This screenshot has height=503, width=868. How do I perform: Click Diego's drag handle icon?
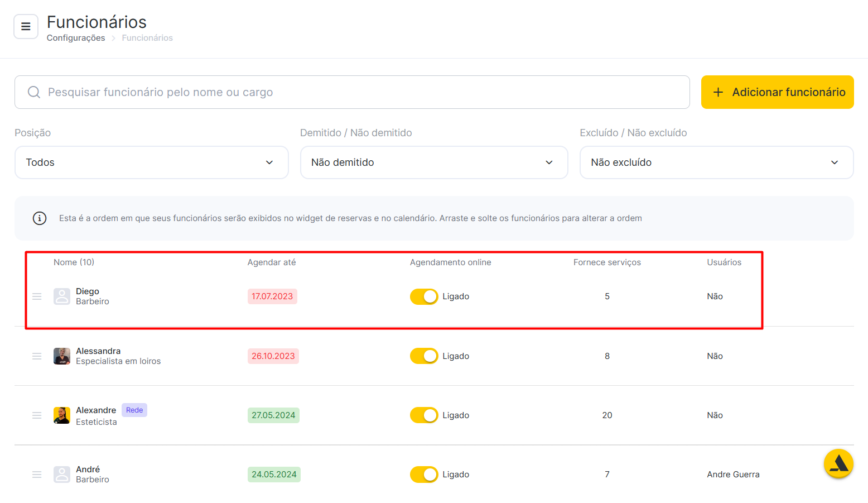[37, 296]
